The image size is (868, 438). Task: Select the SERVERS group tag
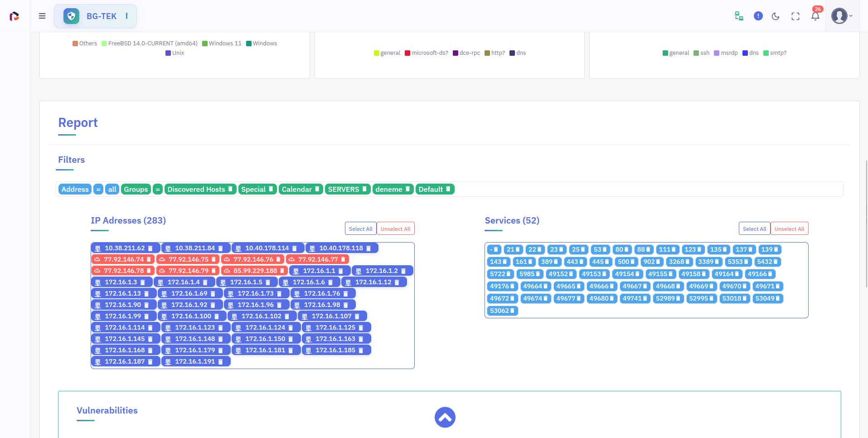[343, 190]
